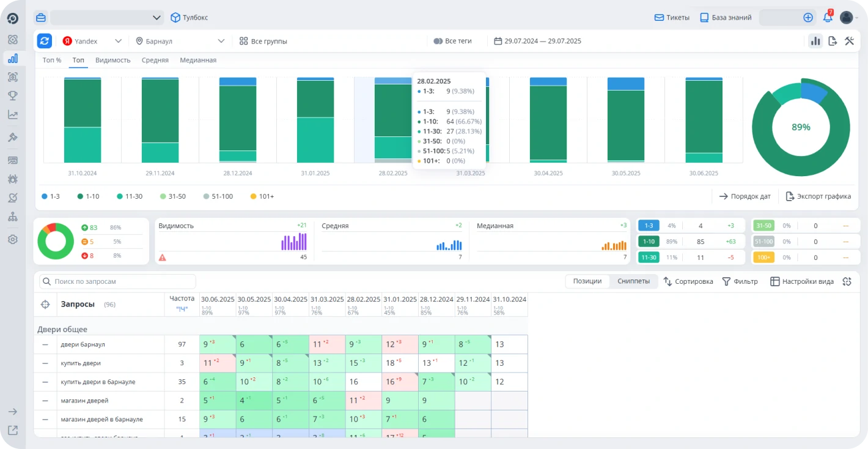Open the wrench tools icon
The image size is (868, 449).
[x=849, y=41]
